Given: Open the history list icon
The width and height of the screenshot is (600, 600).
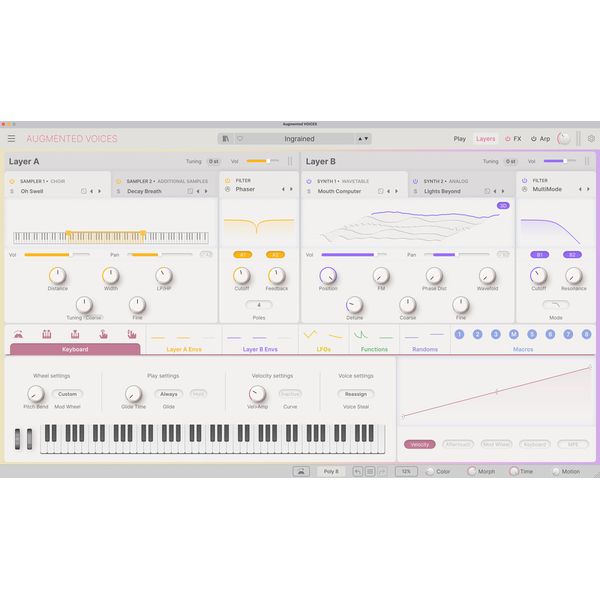Looking at the screenshot, I should 370,471.
